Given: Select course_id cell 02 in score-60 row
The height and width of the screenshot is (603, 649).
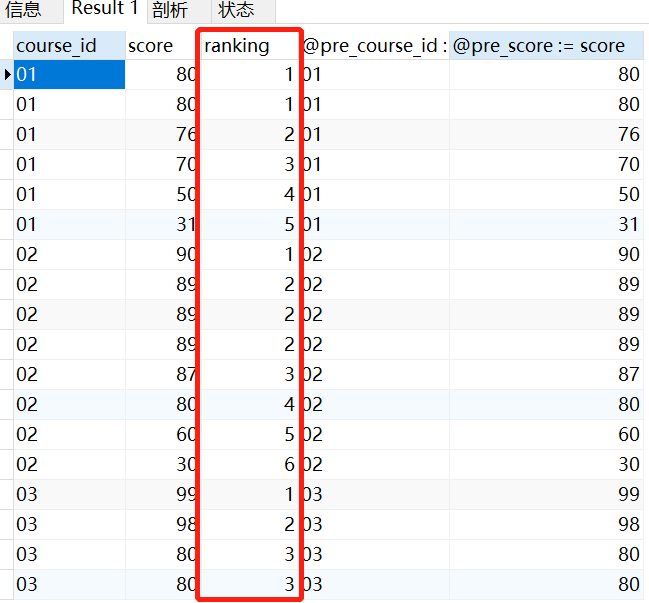Looking at the screenshot, I should [70, 435].
